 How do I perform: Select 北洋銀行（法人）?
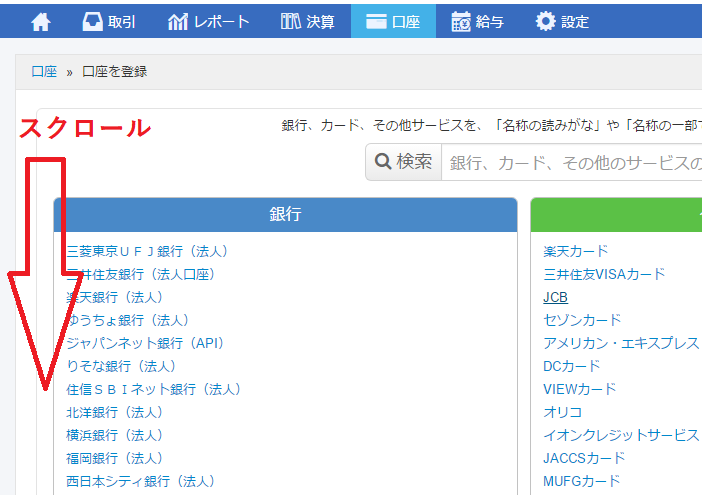point(115,412)
